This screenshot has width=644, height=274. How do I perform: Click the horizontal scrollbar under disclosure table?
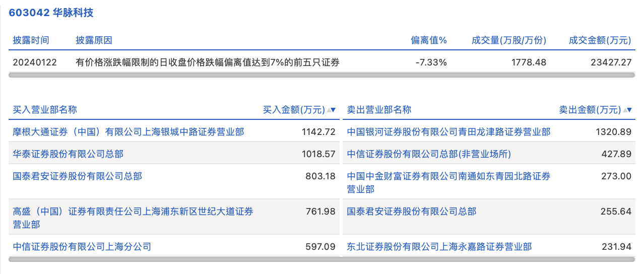[322, 75]
